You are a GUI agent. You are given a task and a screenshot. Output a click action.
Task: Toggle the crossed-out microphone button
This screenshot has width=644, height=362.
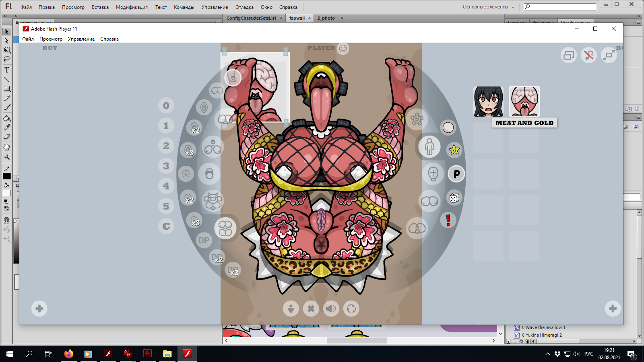click(589, 55)
